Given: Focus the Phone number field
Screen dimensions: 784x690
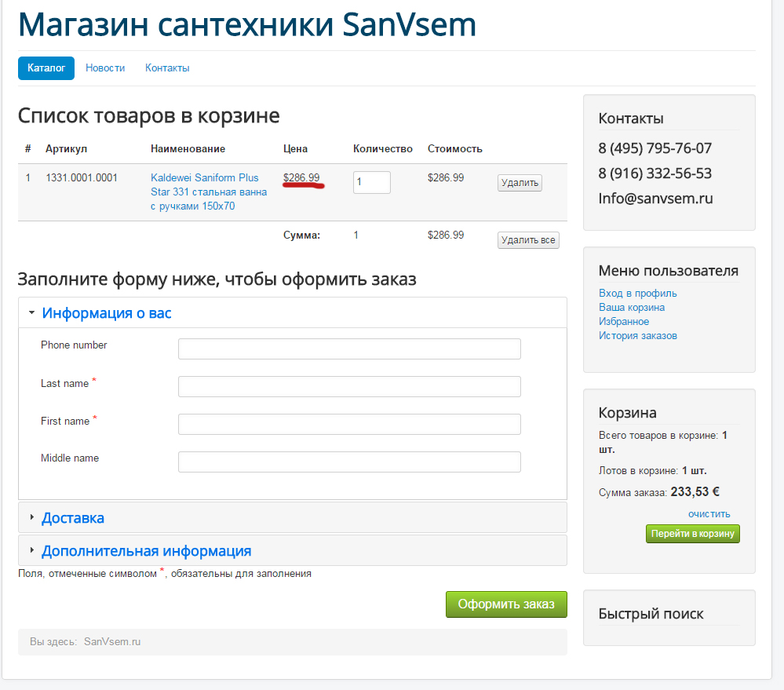Looking at the screenshot, I should (x=349, y=349).
